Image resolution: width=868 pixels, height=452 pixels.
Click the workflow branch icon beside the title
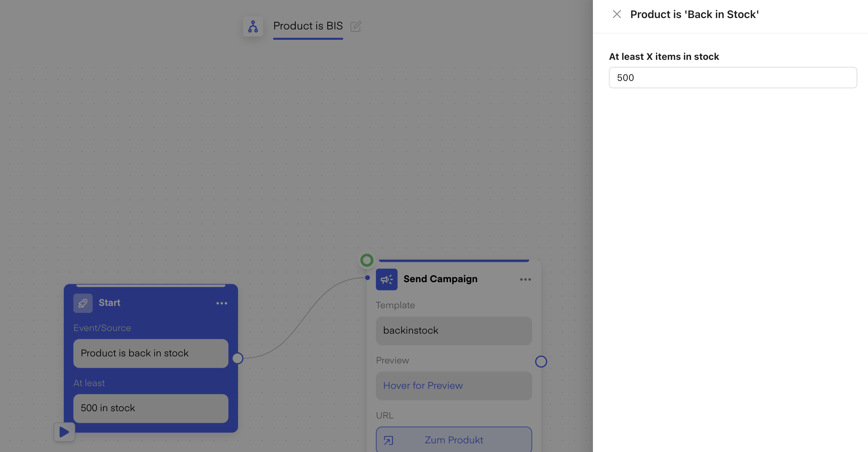coord(253,26)
